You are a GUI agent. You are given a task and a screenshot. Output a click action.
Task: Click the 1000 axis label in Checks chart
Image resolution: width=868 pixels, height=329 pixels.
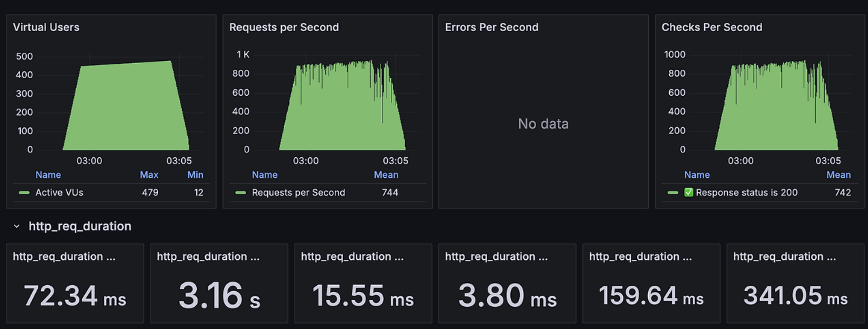(675, 55)
